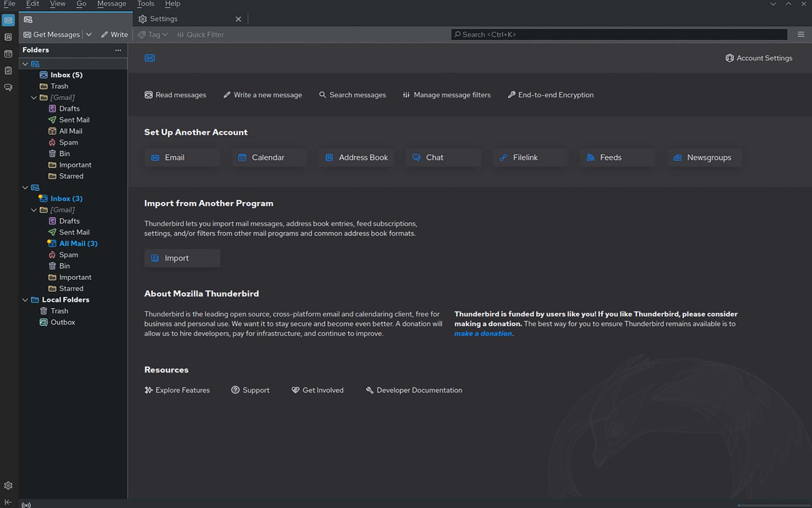Open Developer Documentation link

point(414,390)
